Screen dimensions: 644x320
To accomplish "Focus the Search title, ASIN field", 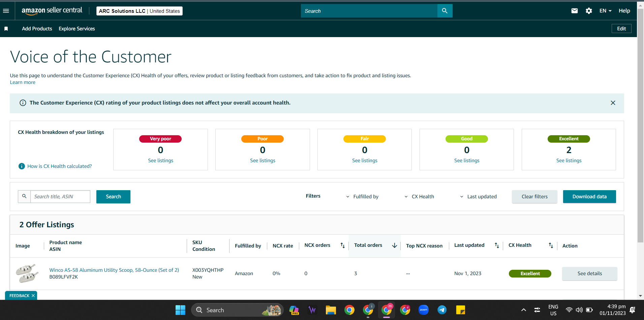I will 60,197.
